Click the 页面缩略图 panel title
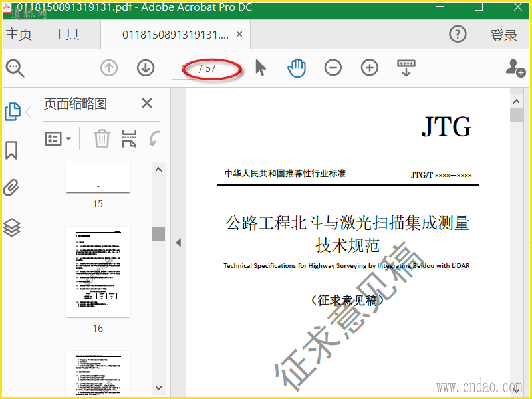Viewport: 532px width, 399px height. (75, 104)
